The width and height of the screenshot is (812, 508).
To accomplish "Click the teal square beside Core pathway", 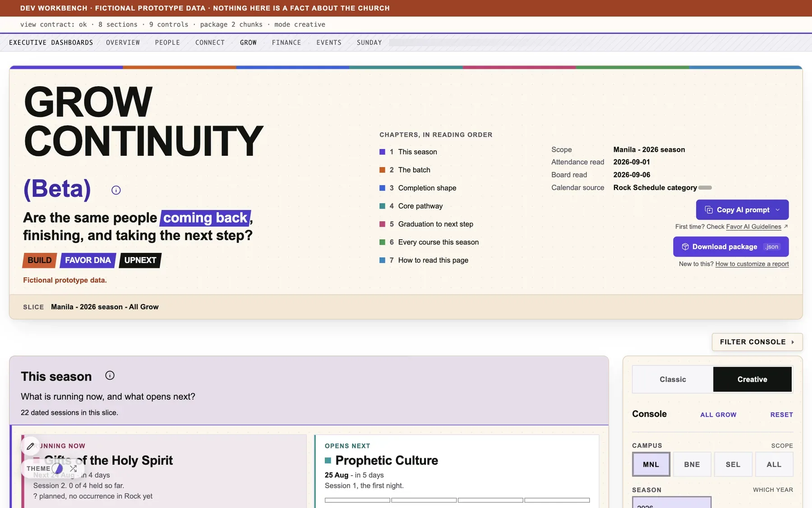I will [382, 206].
